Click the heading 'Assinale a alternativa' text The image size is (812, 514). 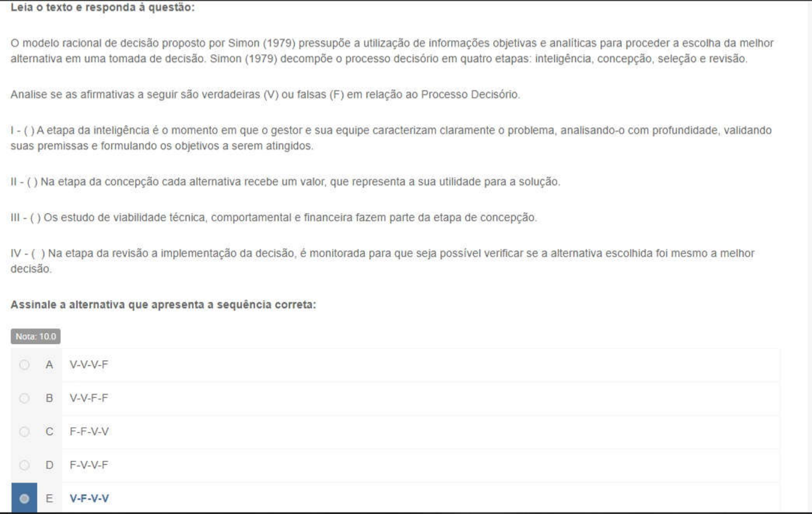point(164,305)
